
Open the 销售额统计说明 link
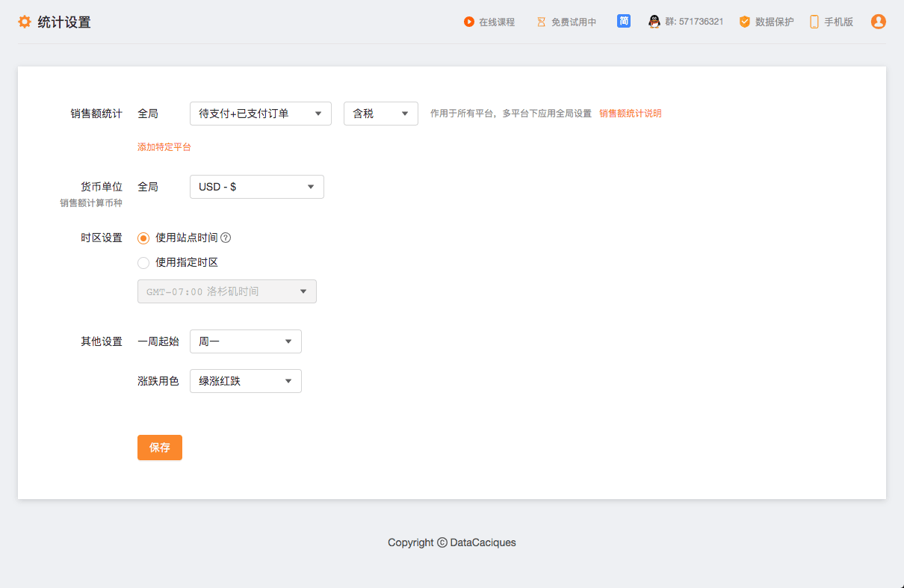(x=630, y=114)
